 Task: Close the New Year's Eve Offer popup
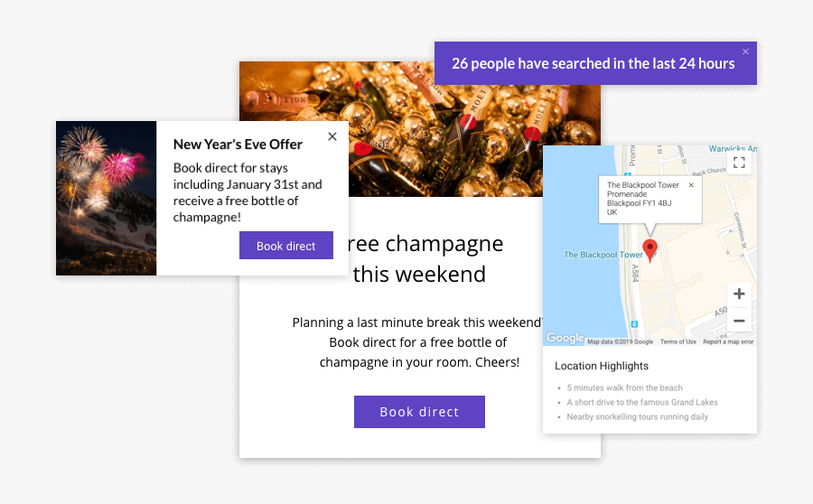332,136
